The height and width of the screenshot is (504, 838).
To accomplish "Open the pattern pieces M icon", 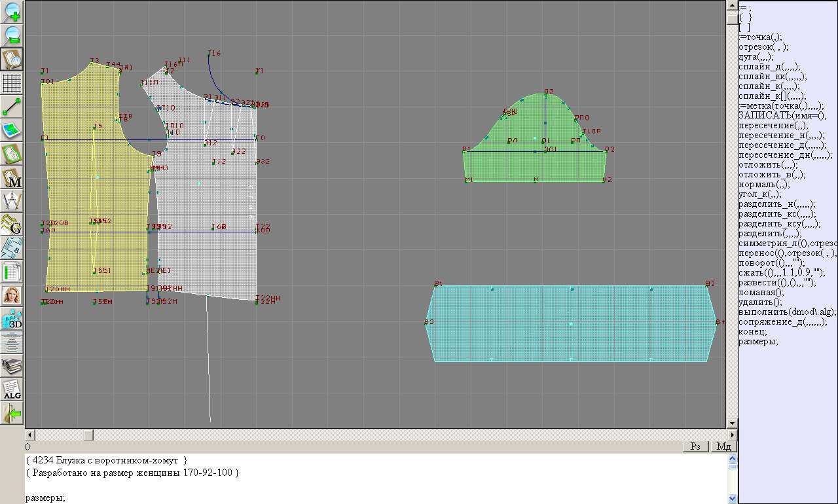I will [12, 177].
